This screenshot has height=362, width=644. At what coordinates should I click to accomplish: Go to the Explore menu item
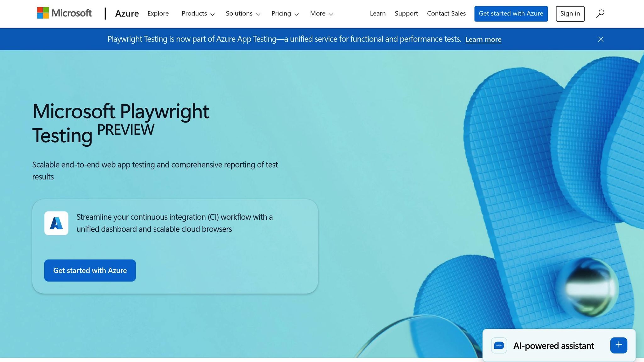(x=158, y=14)
